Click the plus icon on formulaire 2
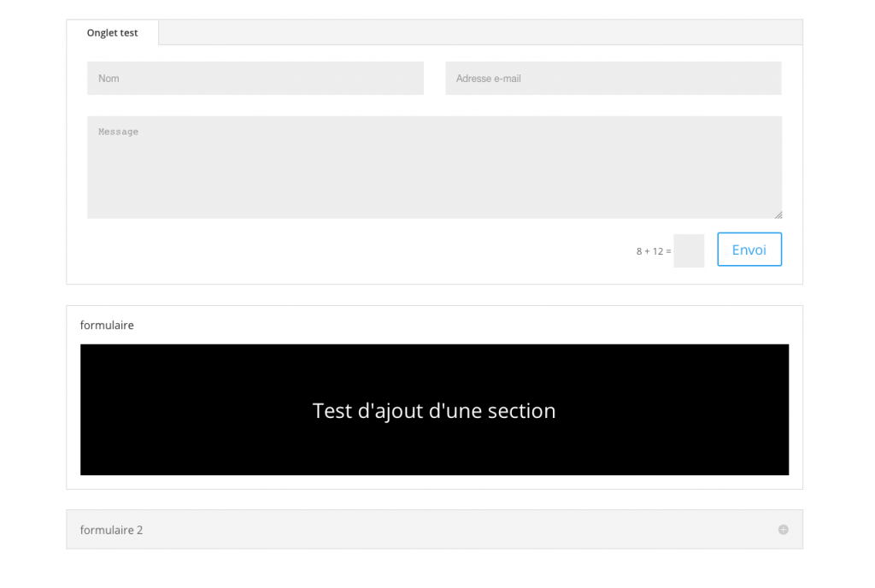This screenshot has height=588, width=875. pyautogui.click(x=784, y=529)
